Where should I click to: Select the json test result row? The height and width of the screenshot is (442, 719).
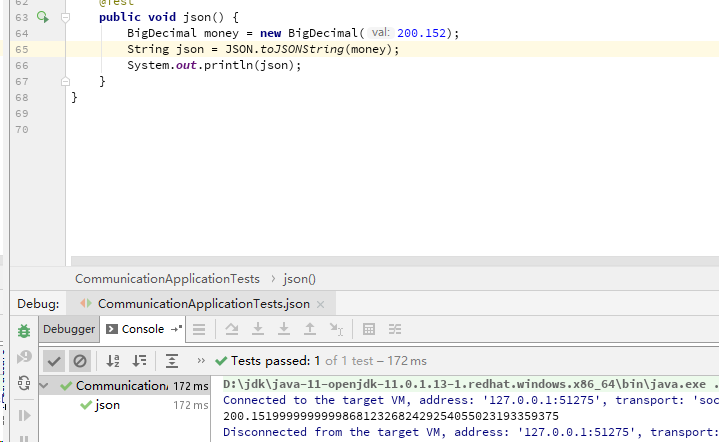[x=124, y=405]
